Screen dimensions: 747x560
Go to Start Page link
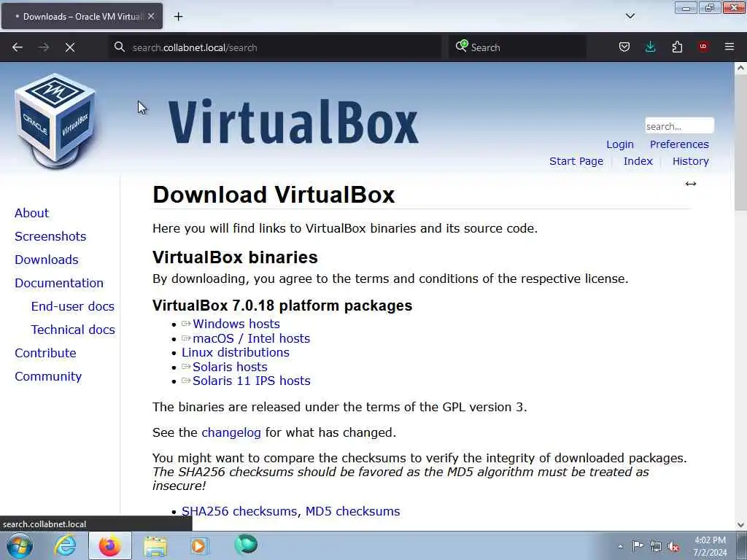click(576, 161)
